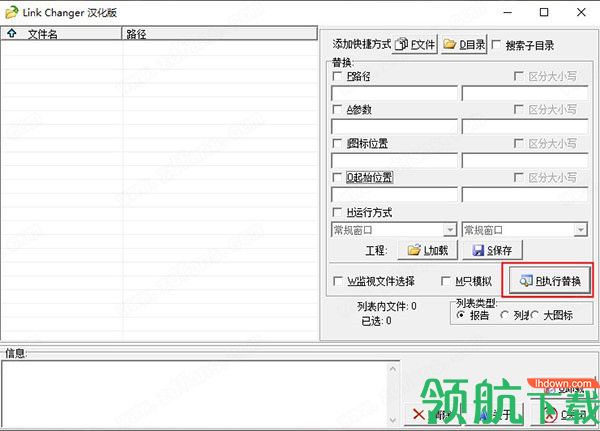600x431 pixels.
Task: Toggle 区分大小写 in the A参数 row
Action: pyautogui.click(x=518, y=110)
